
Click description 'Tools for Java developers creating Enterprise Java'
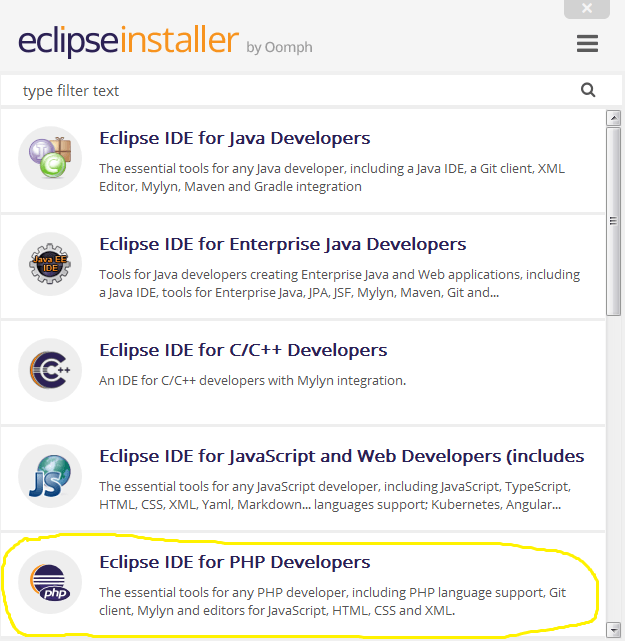point(339,283)
